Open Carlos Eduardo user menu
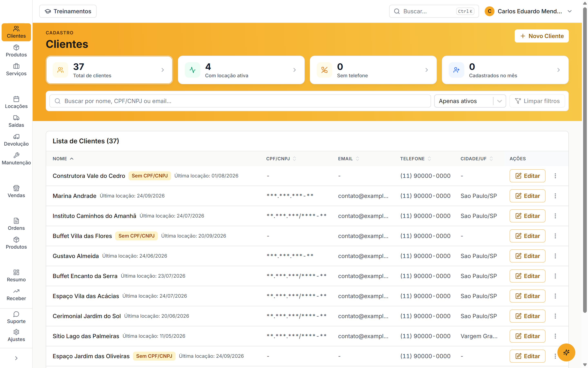 coord(528,11)
